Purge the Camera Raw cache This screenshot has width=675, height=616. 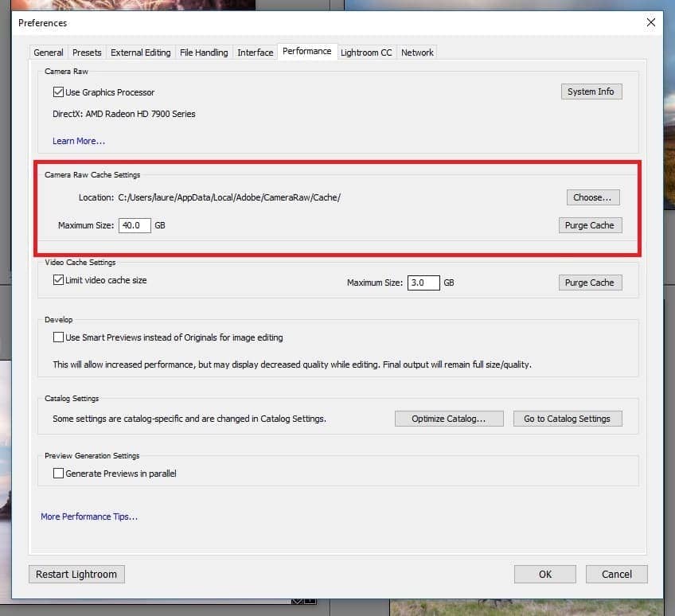589,225
